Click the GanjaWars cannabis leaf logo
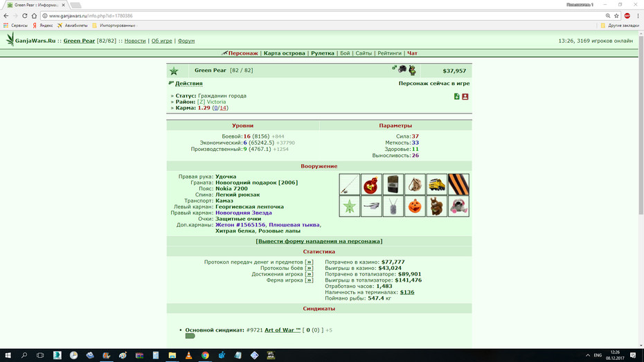Screen dimensions: 644x362 [10, 40]
